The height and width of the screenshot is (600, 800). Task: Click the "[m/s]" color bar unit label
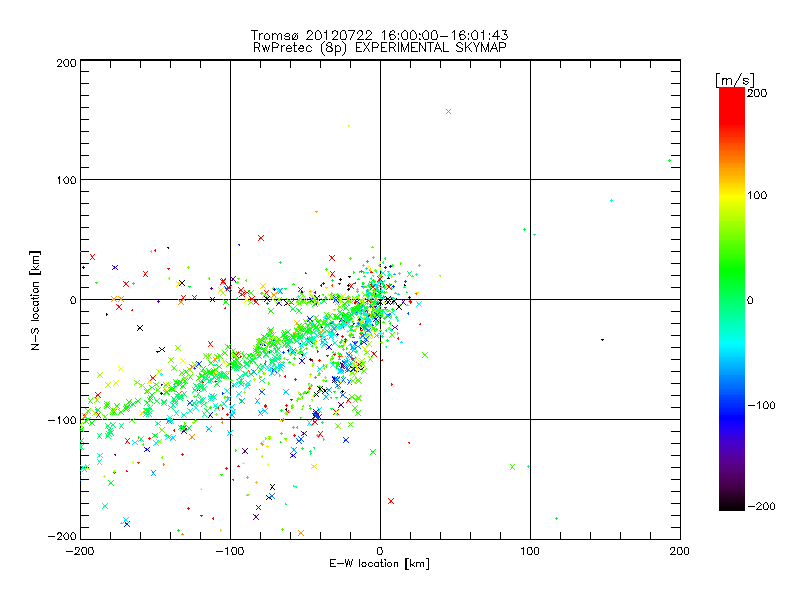[x=735, y=80]
